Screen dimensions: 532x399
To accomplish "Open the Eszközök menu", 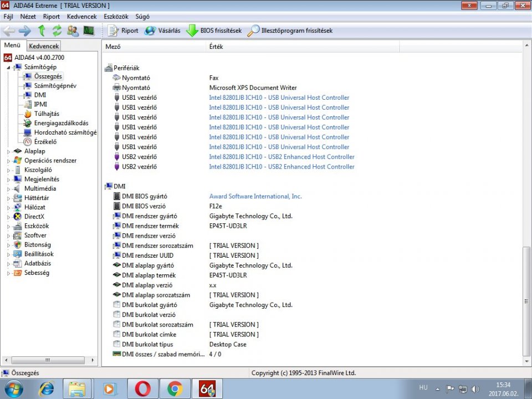I will click(116, 17).
